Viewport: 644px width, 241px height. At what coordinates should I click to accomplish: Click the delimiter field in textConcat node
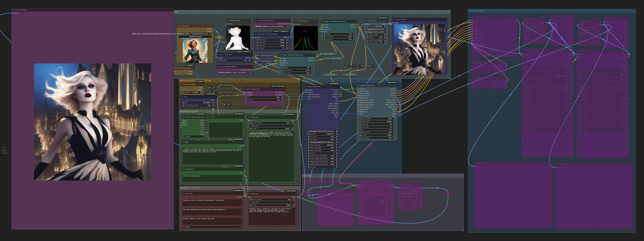[x=212, y=227]
